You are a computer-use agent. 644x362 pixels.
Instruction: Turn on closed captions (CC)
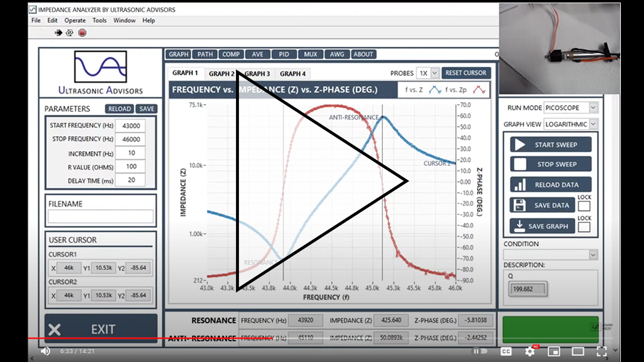pyautogui.click(x=507, y=351)
